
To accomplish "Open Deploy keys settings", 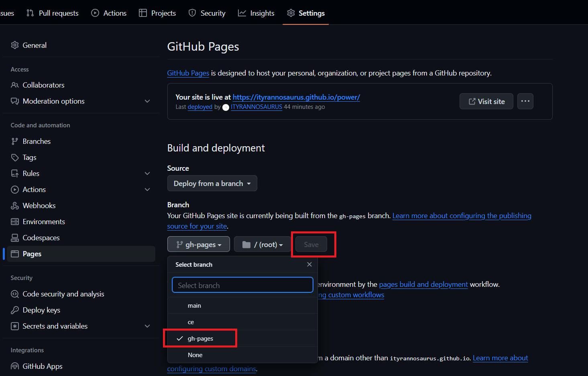I will click(81, 310).
